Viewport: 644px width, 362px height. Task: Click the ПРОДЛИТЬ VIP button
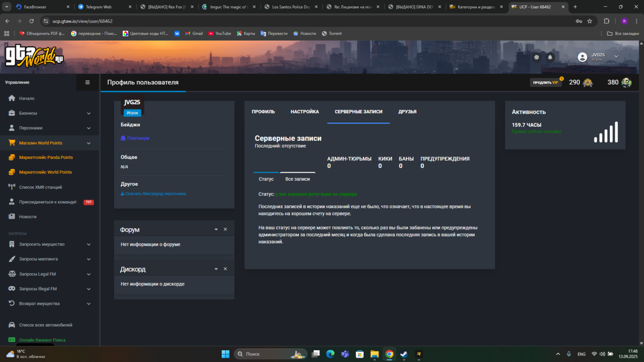(545, 82)
